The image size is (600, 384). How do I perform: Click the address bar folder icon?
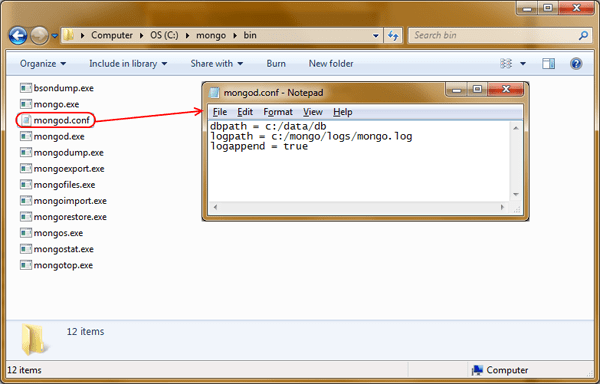(x=68, y=35)
